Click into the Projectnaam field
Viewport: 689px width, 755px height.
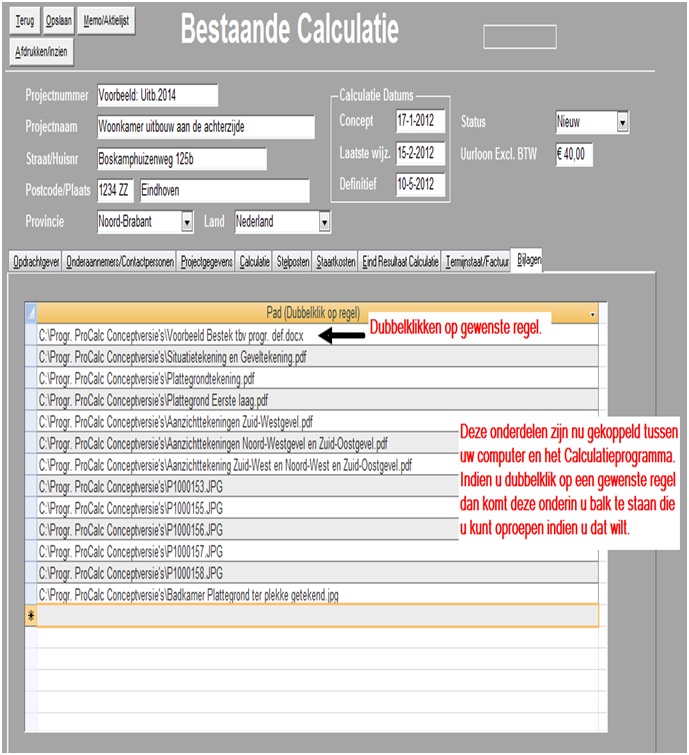click(202, 127)
